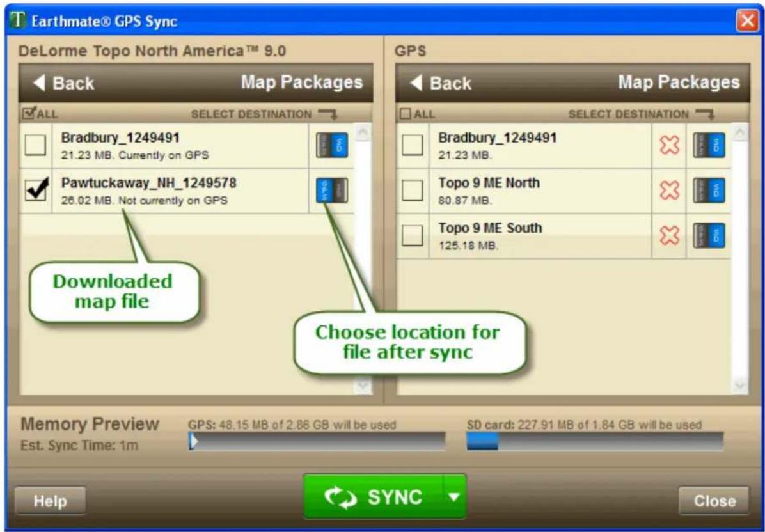This screenshot has height=532, width=765.
Task: Select Bradbury_1249491 name in left panel
Action: pyautogui.click(x=120, y=137)
